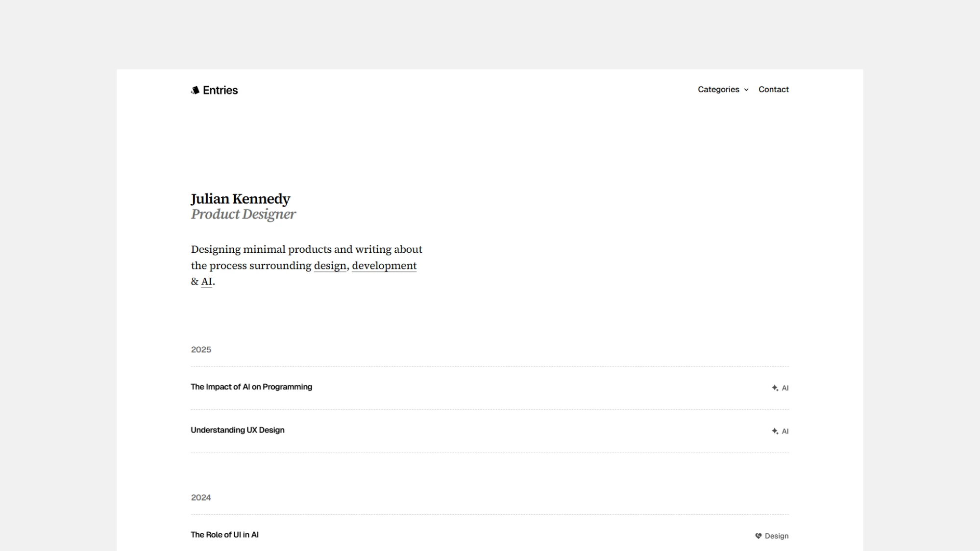The image size is (980, 551).
Task: Click the Entries logo icon
Action: click(x=195, y=90)
